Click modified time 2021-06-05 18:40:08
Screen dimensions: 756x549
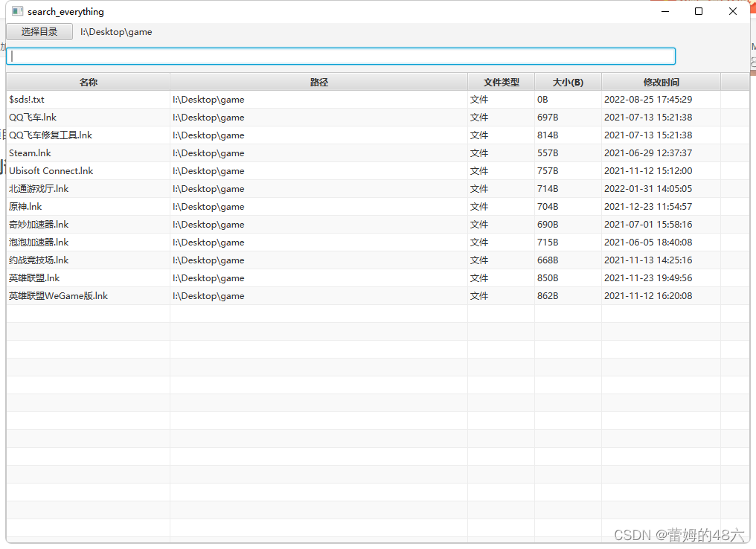pyautogui.click(x=648, y=242)
